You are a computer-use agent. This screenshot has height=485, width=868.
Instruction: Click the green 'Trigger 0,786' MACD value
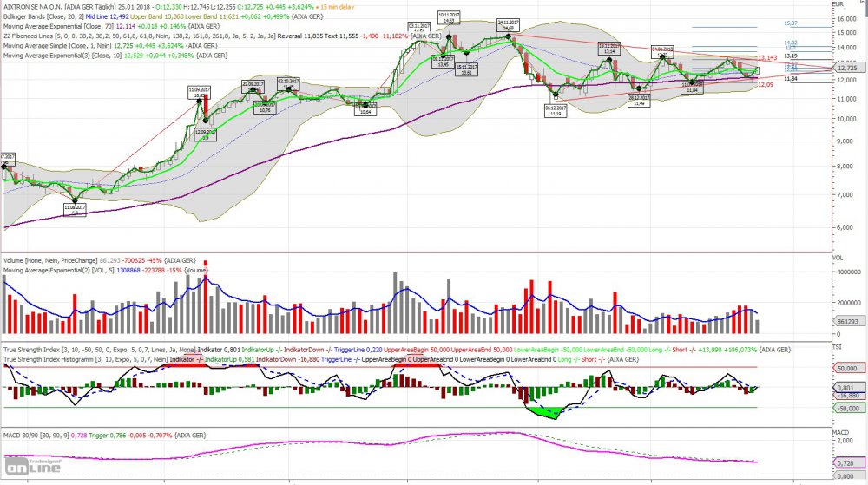[106, 436]
